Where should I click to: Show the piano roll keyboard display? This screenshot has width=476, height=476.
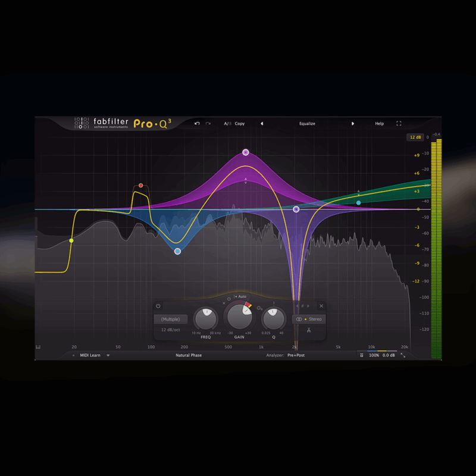38,347
